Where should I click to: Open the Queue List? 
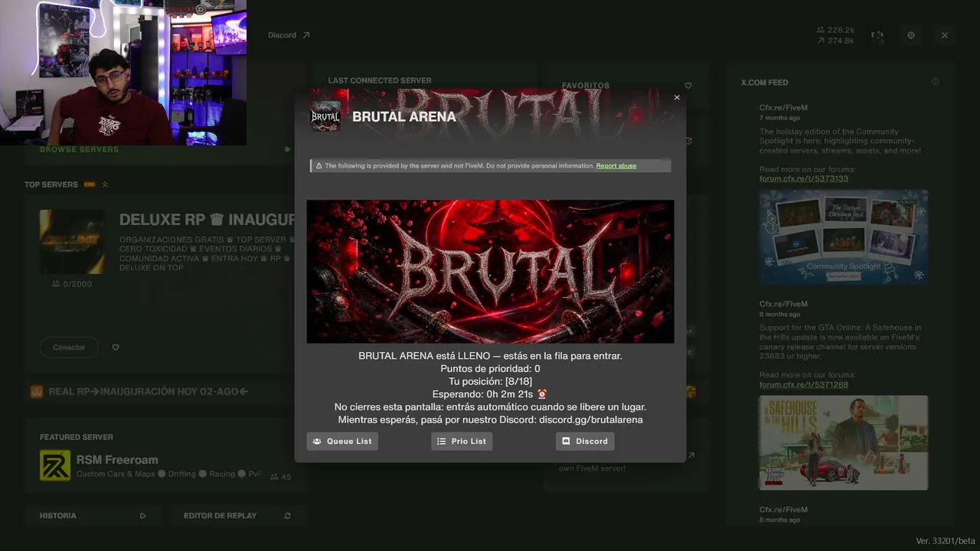click(342, 441)
